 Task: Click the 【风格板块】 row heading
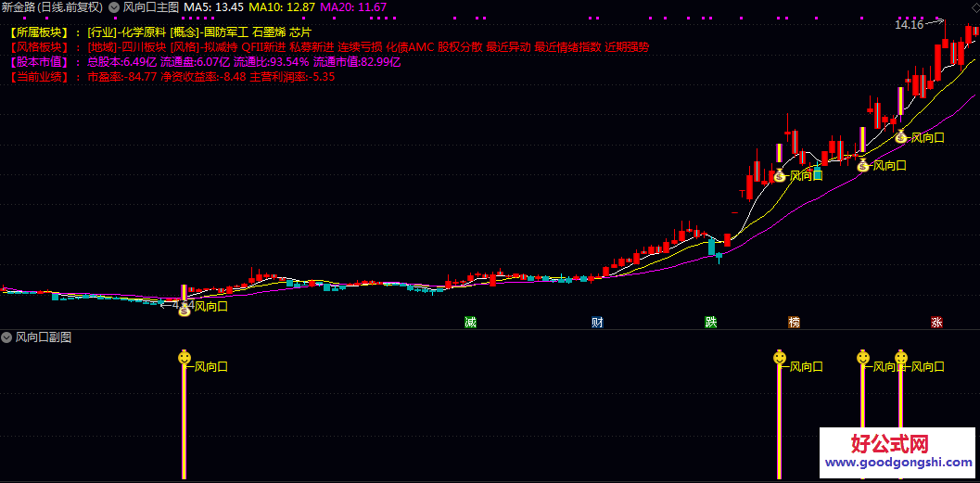(x=39, y=47)
